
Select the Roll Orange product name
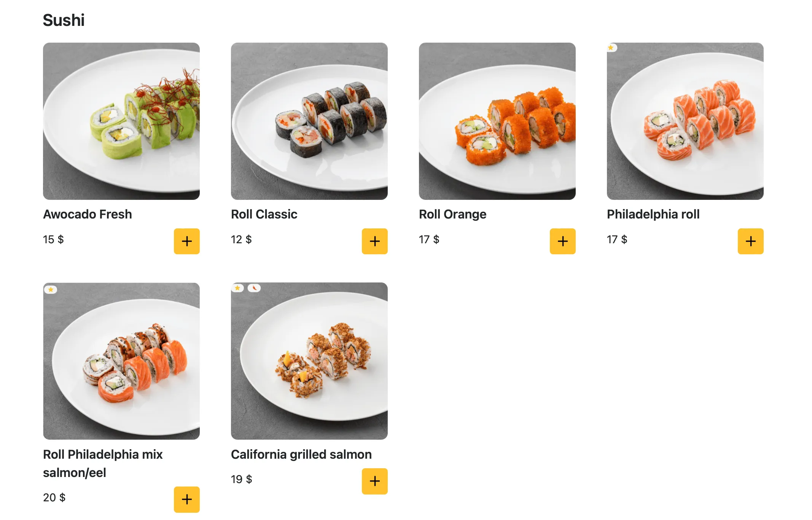452,214
